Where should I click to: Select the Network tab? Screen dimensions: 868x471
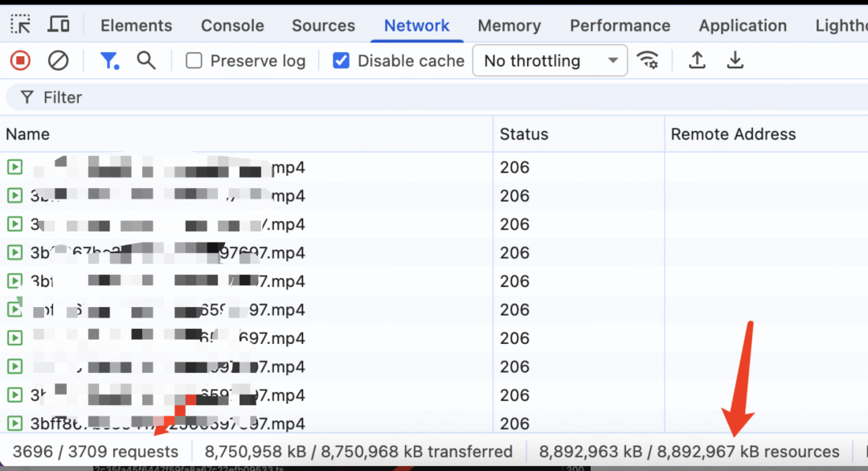pyautogui.click(x=417, y=26)
